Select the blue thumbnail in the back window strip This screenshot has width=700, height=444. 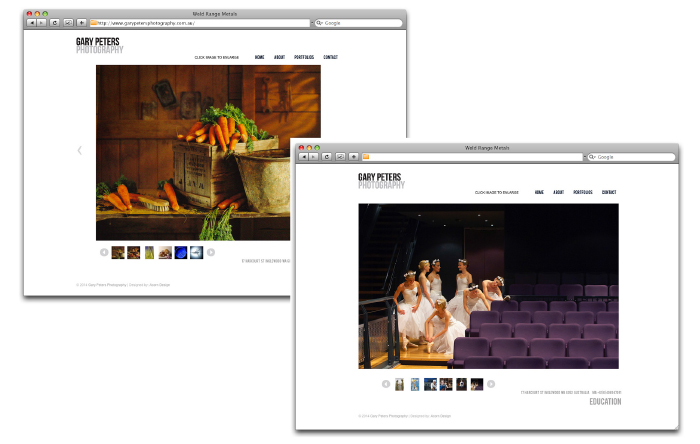point(181,252)
